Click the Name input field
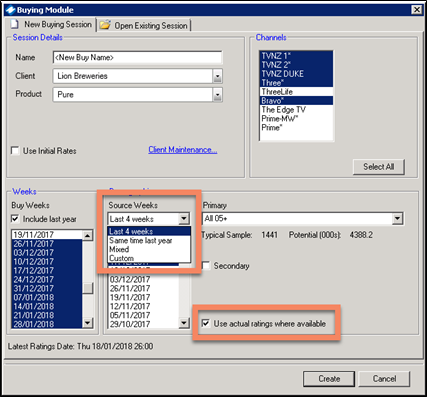 (137, 57)
